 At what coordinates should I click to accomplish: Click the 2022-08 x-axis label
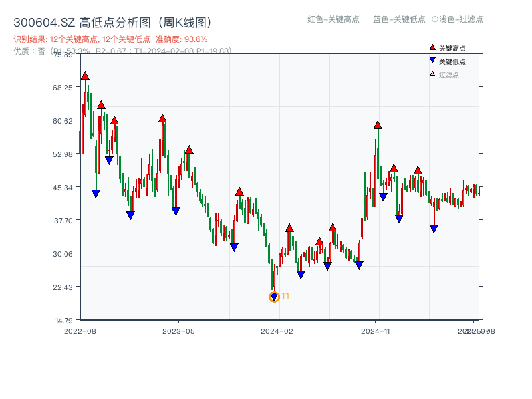(x=80, y=331)
